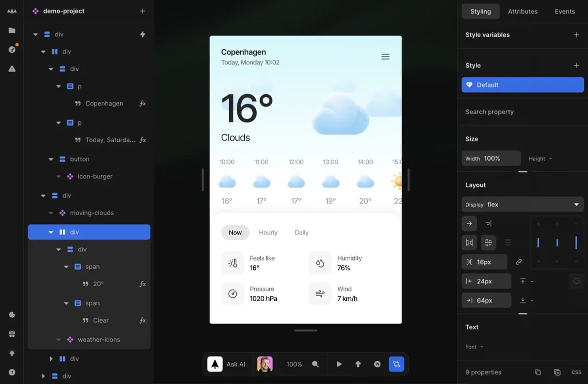Screen dimensions: 588x384
Task: Click the hamburger menu in weather preview
Action: pos(385,56)
